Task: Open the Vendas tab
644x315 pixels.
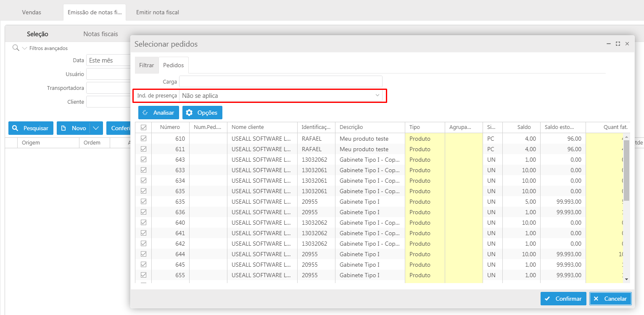Action: [32, 12]
